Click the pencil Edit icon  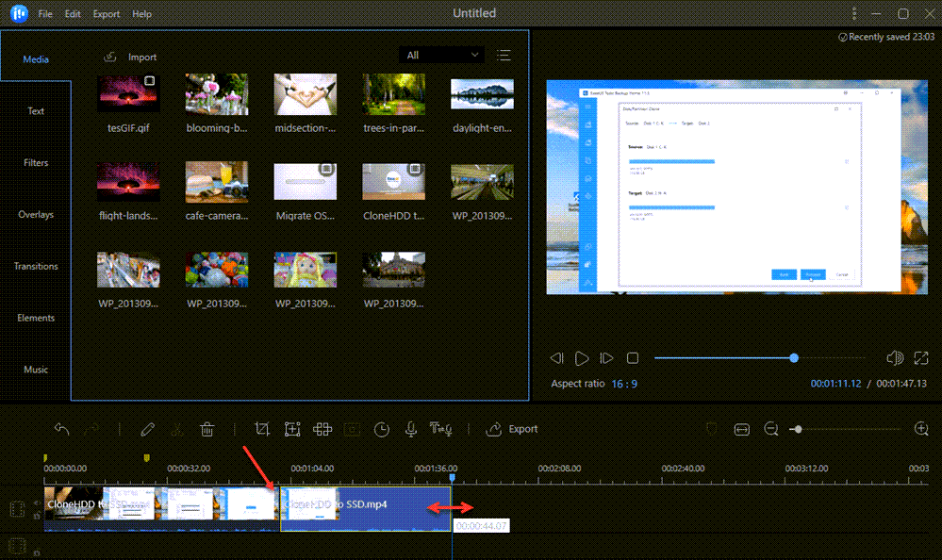(147, 429)
